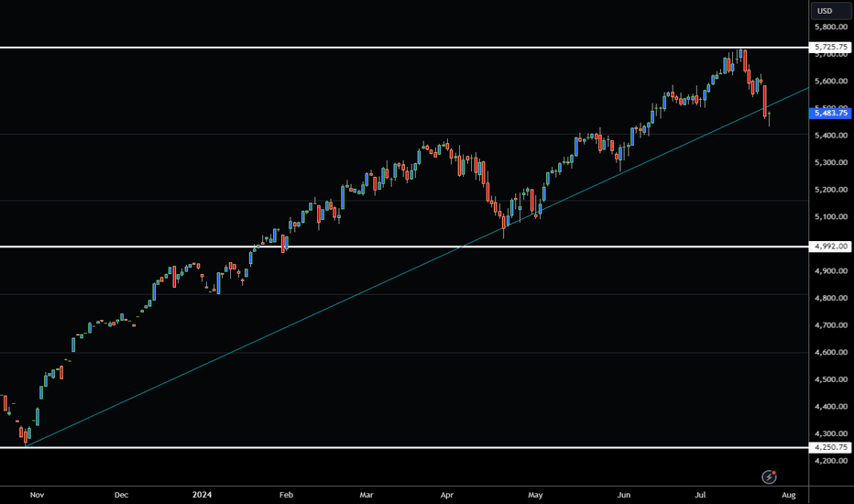Click the Feb label on time axis

click(286, 495)
